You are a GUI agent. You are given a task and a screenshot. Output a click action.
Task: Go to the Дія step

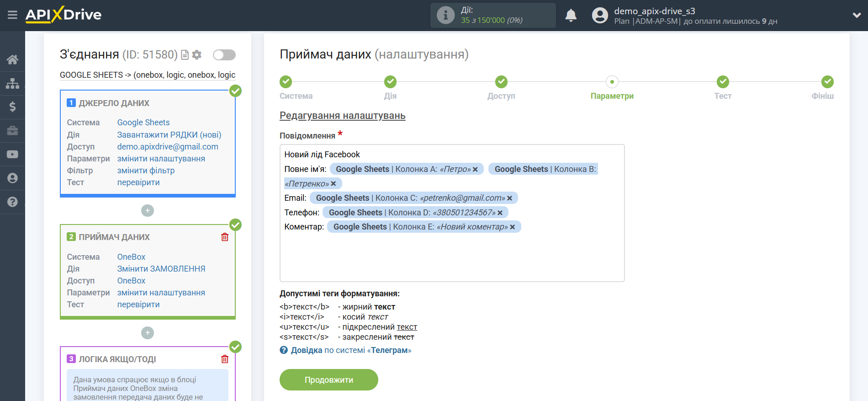[390, 82]
